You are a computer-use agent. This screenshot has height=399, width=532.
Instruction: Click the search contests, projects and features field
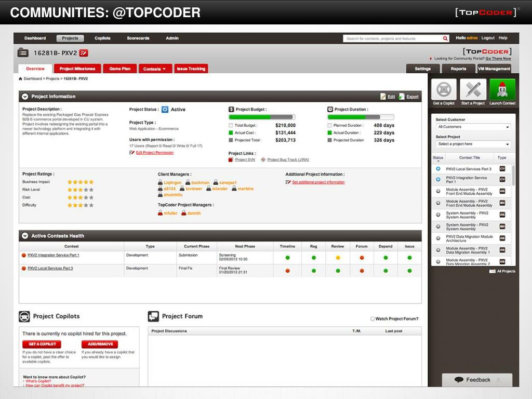click(x=393, y=38)
